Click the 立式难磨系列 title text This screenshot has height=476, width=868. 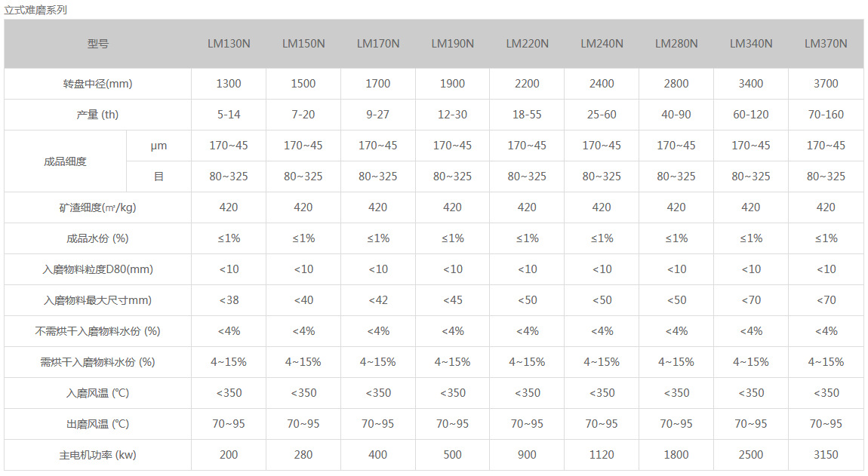pyautogui.click(x=35, y=9)
